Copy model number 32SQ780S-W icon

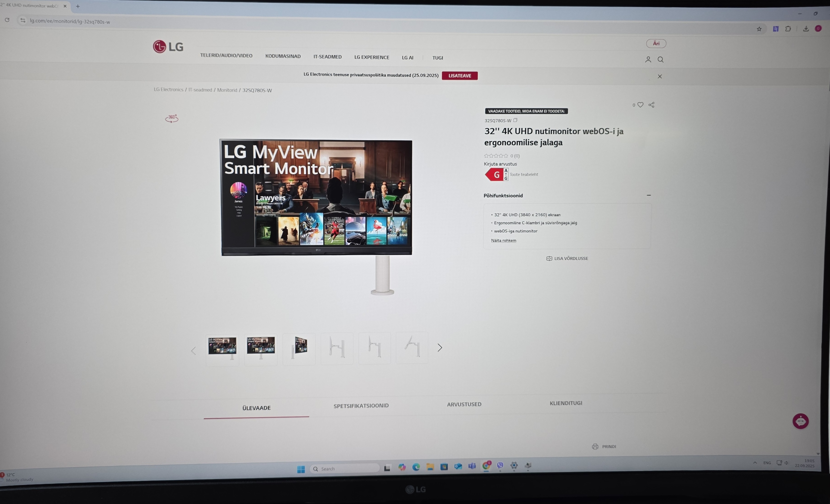pyautogui.click(x=515, y=120)
